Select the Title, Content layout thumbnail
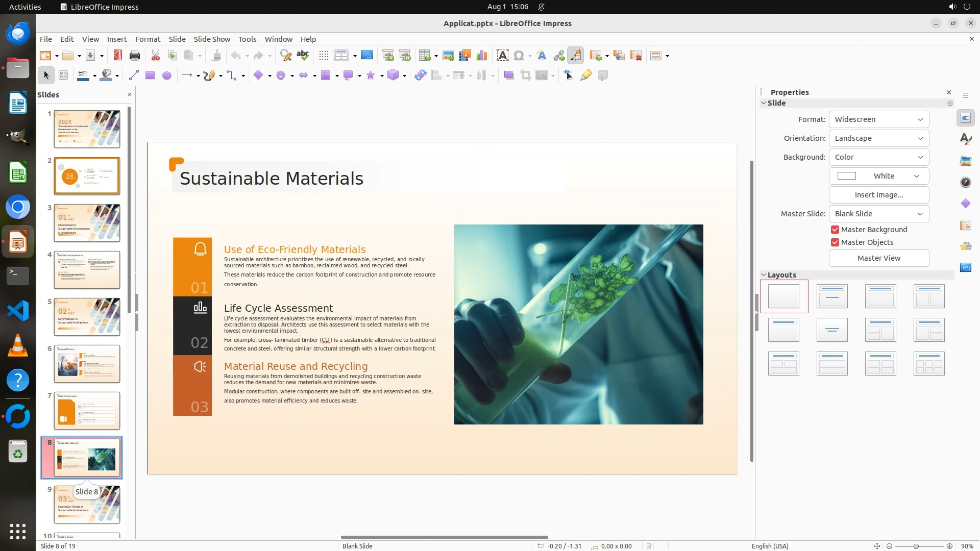 [880, 296]
